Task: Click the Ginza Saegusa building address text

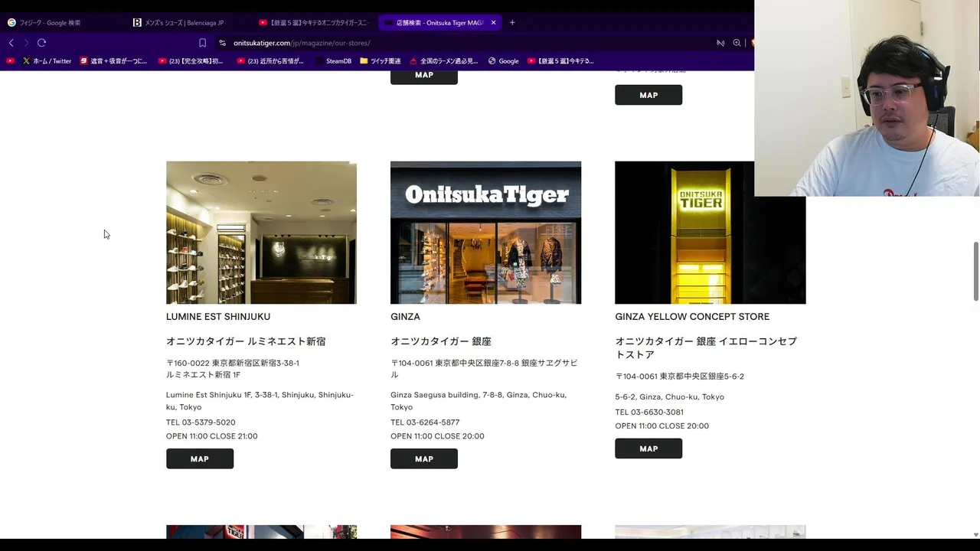Action: pyautogui.click(x=479, y=401)
